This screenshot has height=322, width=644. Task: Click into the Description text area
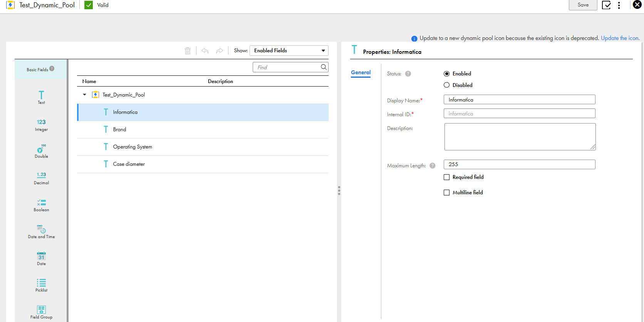click(x=520, y=137)
